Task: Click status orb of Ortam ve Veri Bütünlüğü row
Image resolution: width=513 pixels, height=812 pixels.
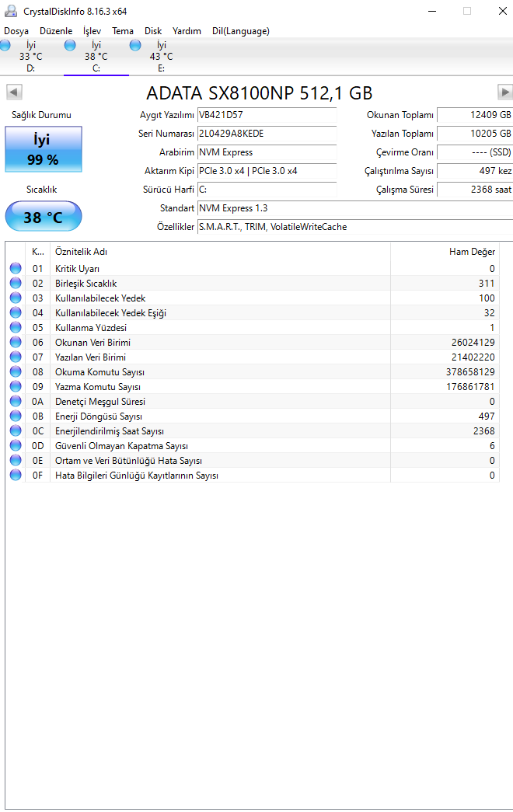Action: click(16, 460)
